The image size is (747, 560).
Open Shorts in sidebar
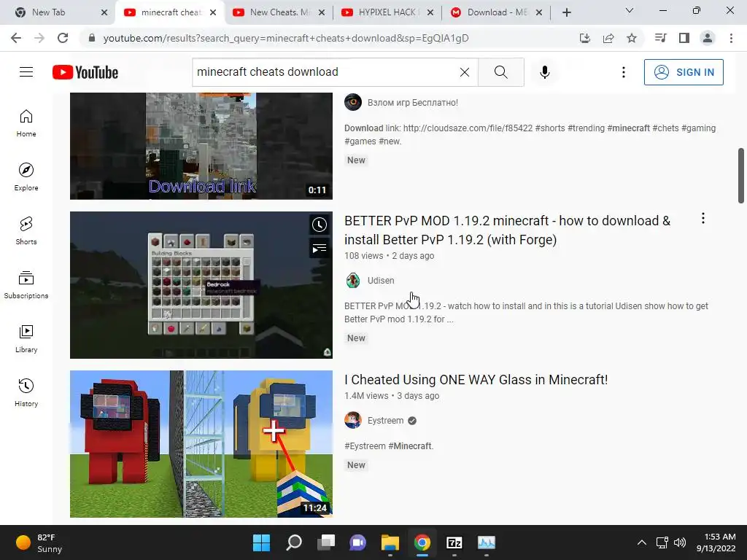[26, 231]
